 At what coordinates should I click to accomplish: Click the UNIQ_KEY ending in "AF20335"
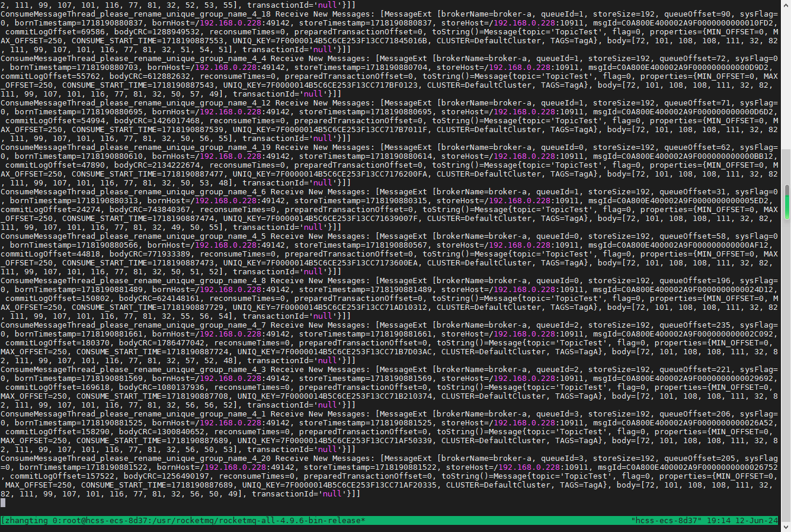pos(339,485)
